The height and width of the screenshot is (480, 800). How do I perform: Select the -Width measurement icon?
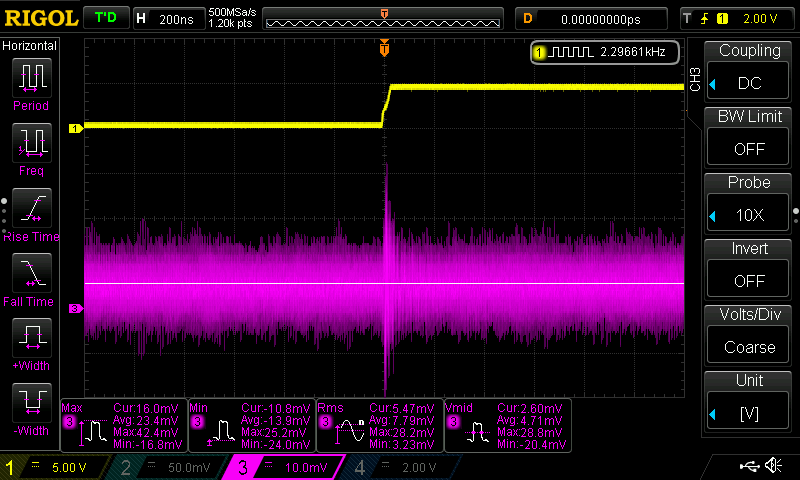(33, 403)
